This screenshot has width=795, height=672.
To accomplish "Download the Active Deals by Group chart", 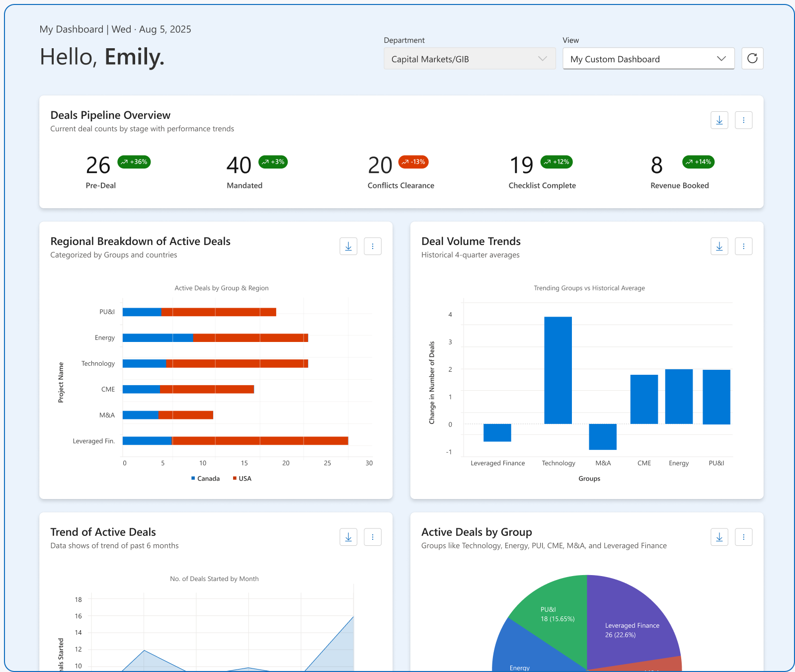I will [719, 537].
